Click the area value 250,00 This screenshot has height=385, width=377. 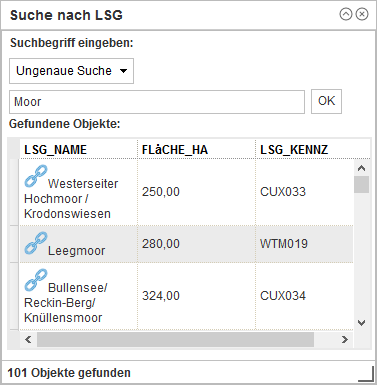161,192
